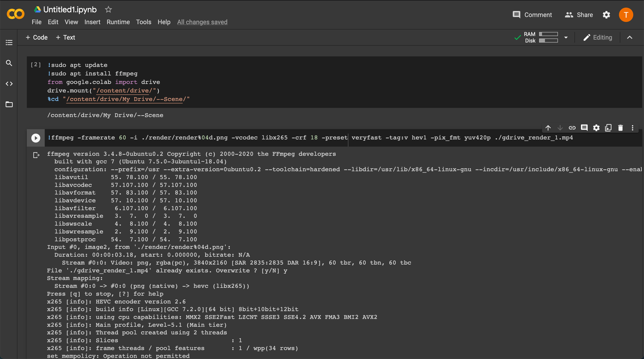Expand RAM Disk connection dropdown arrow
This screenshot has width=644, height=359.
click(566, 38)
